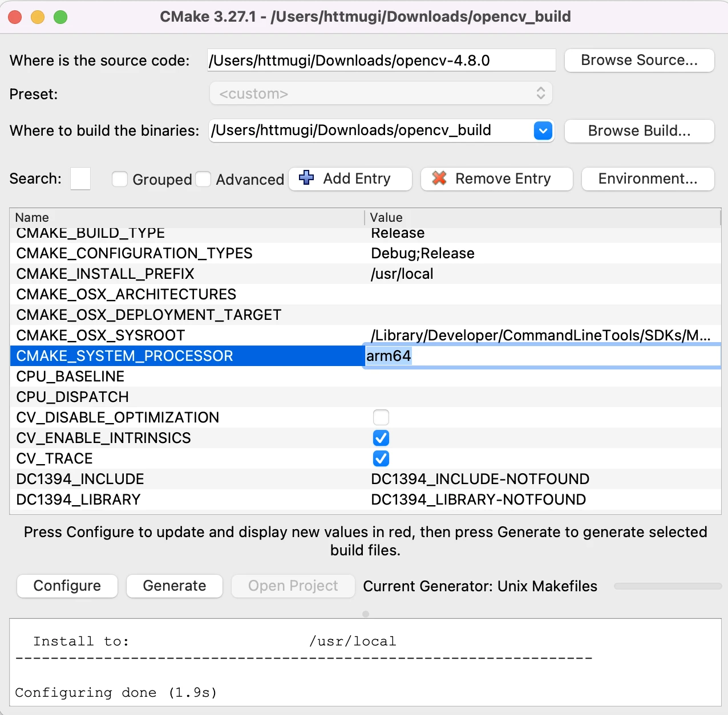Image resolution: width=728 pixels, height=715 pixels.
Task: Click the Generate button
Action: [175, 586]
